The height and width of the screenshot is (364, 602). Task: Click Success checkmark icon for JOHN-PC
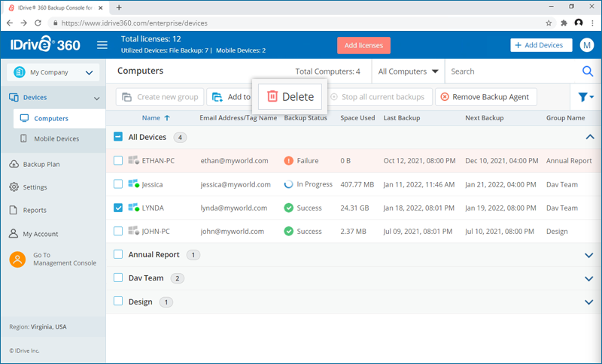click(289, 232)
